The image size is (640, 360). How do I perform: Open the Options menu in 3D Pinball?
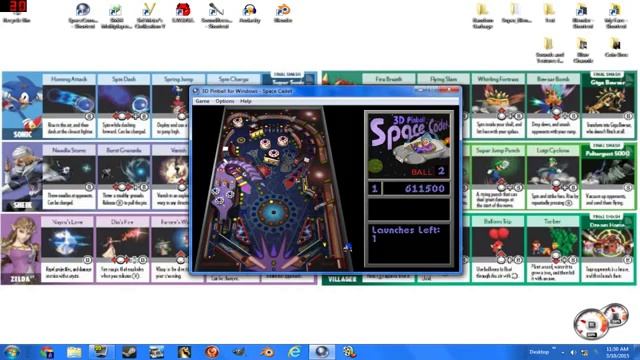(225, 101)
